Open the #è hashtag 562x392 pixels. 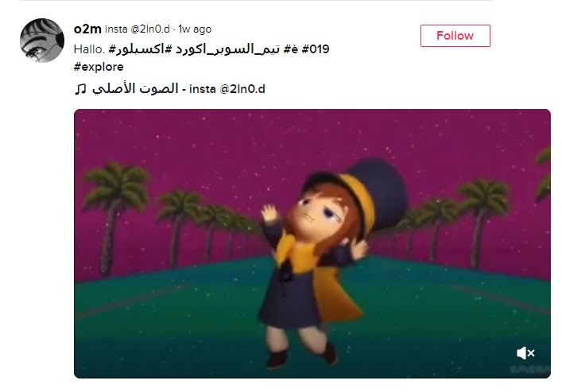[x=291, y=49]
